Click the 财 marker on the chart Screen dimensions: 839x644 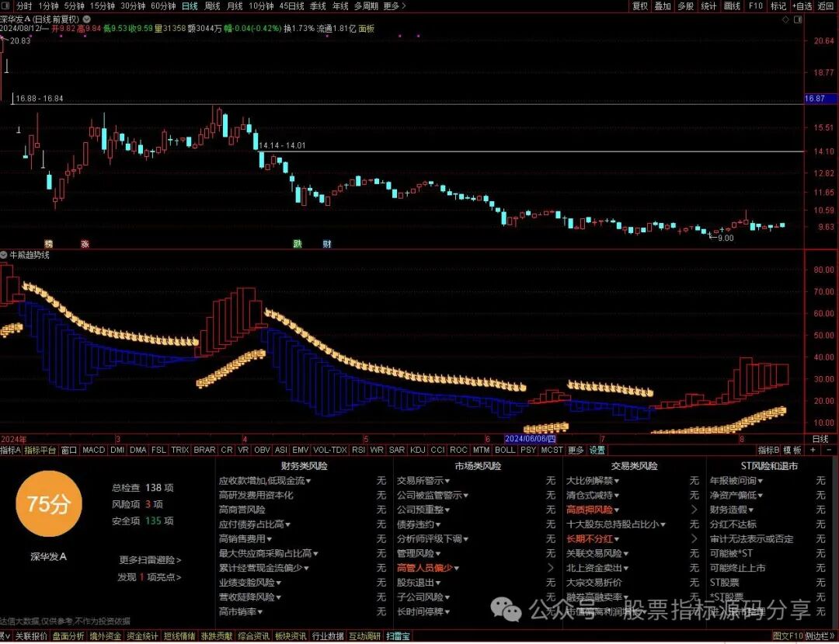pos(327,244)
